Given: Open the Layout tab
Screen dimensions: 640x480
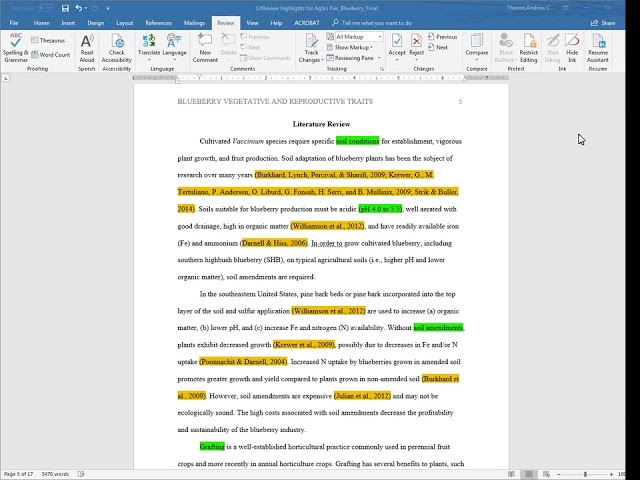Looking at the screenshot, I should click(124, 23).
